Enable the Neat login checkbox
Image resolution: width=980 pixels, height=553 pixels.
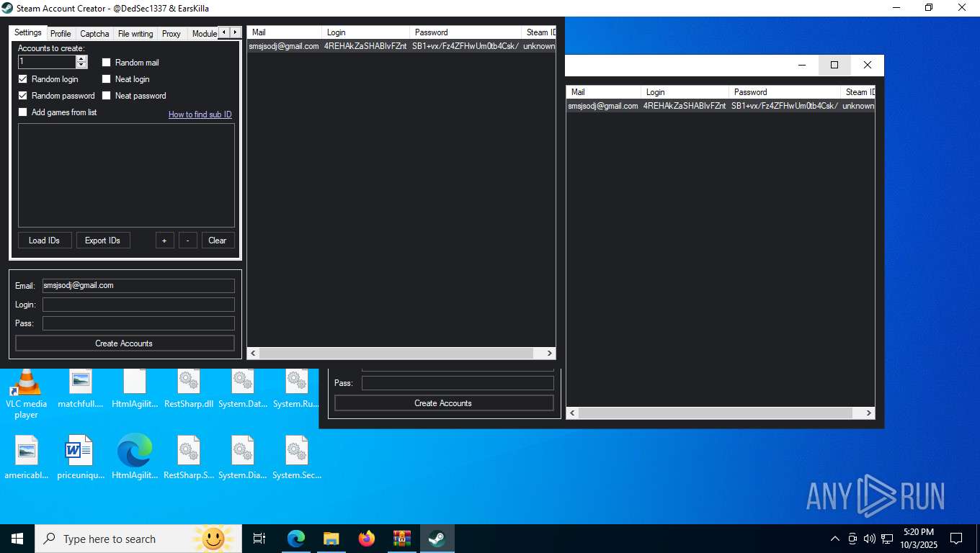107,79
